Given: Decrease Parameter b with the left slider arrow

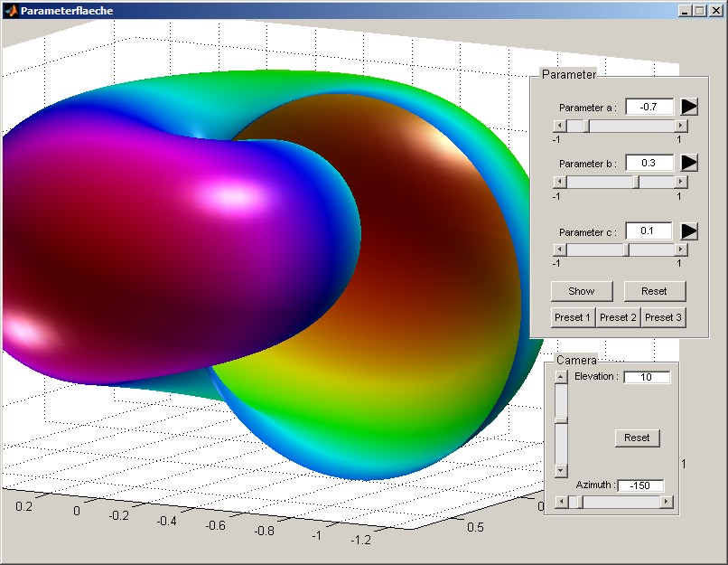Looking at the screenshot, I should coord(559,183).
